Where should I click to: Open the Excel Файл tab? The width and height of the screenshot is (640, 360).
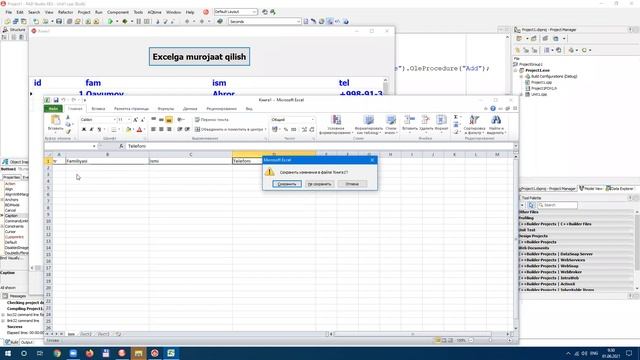pos(53,109)
